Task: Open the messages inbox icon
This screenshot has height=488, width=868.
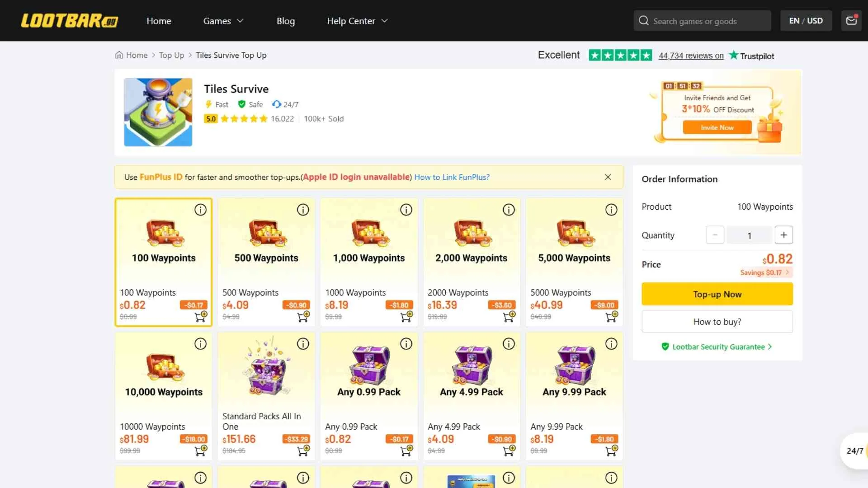Action: [851, 21]
